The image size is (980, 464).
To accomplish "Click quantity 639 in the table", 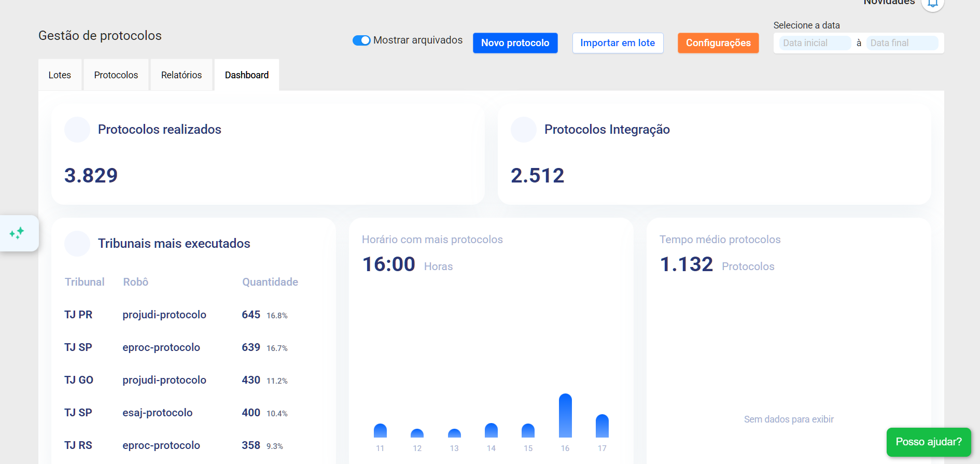I will coord(251,347).
